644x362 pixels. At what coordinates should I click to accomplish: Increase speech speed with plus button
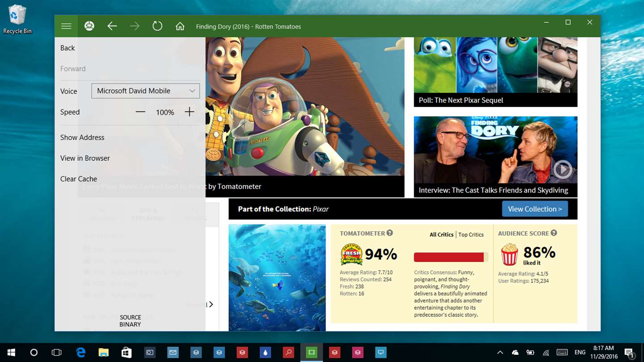coord(190,112)
